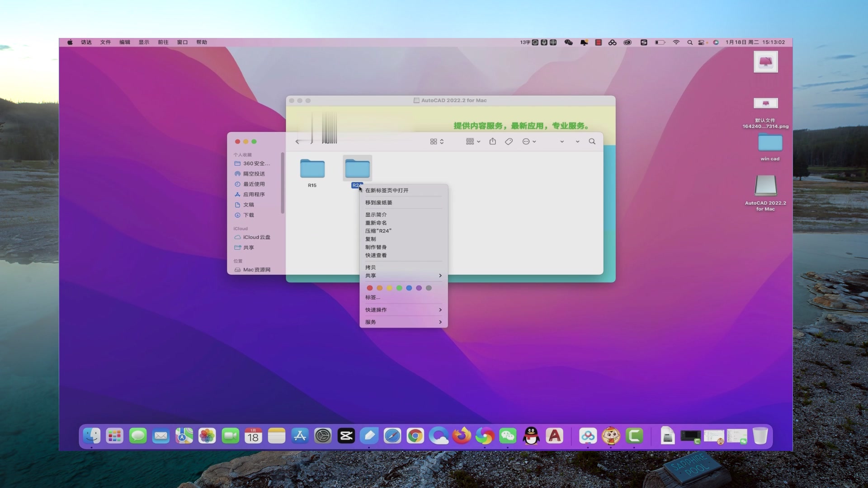Open Launchpad in the Dock
Screen dimensions: 868x488
114,436
